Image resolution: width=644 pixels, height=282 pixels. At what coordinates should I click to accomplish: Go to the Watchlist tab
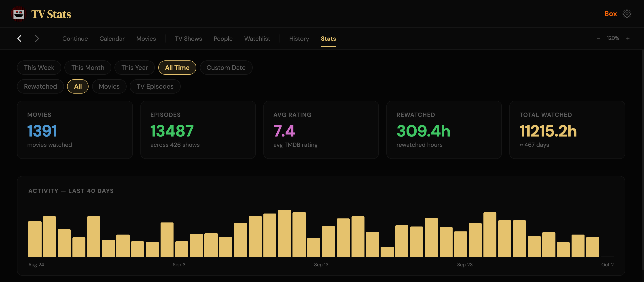point(257,38)
